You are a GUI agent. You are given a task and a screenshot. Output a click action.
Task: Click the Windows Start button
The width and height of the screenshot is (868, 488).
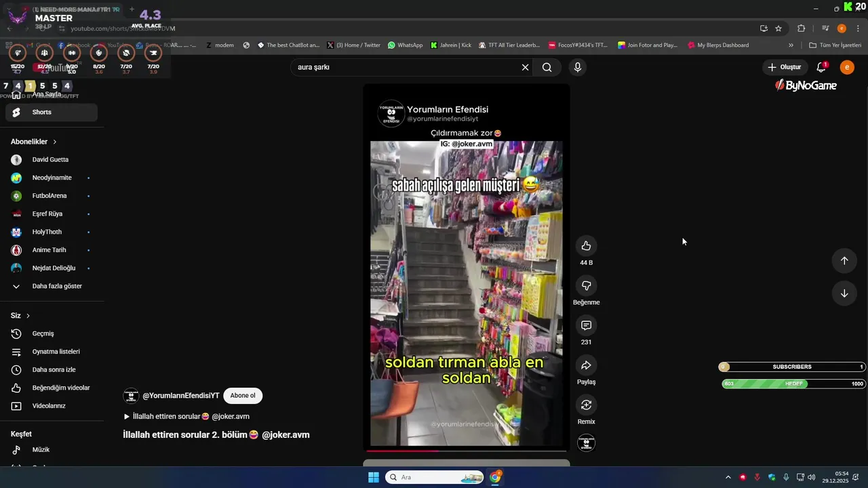(374, 477)
